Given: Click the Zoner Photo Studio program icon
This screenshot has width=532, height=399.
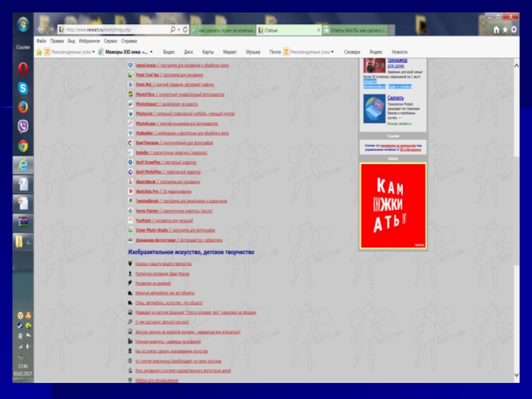Looking at the screenshot, I should (x=130, y=230).
